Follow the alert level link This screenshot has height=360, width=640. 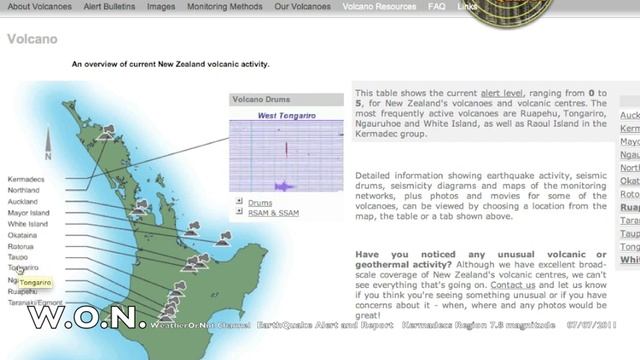[x=501, y=93]
